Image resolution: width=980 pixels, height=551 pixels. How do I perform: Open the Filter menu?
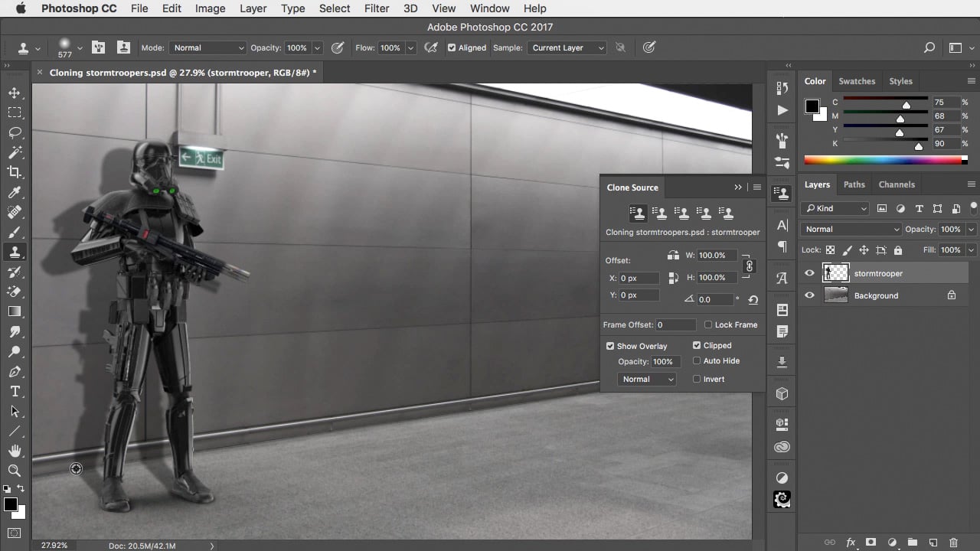pos(376,8)
